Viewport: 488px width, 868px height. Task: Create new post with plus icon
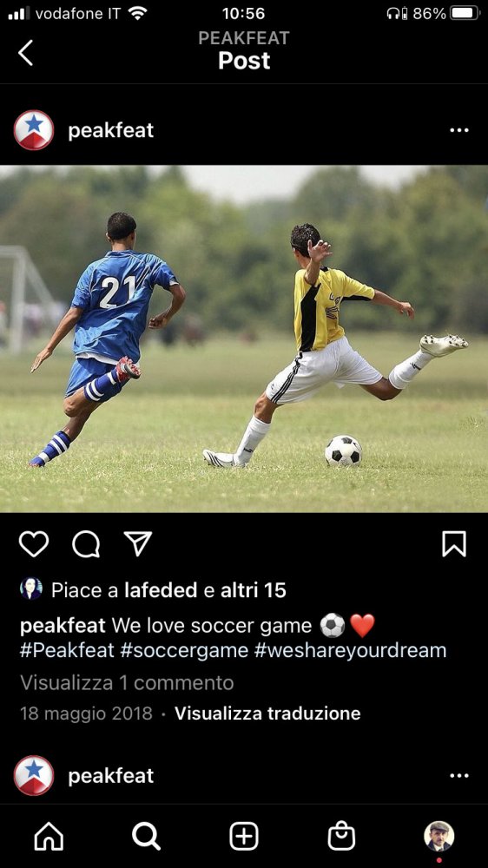[244, 836]
